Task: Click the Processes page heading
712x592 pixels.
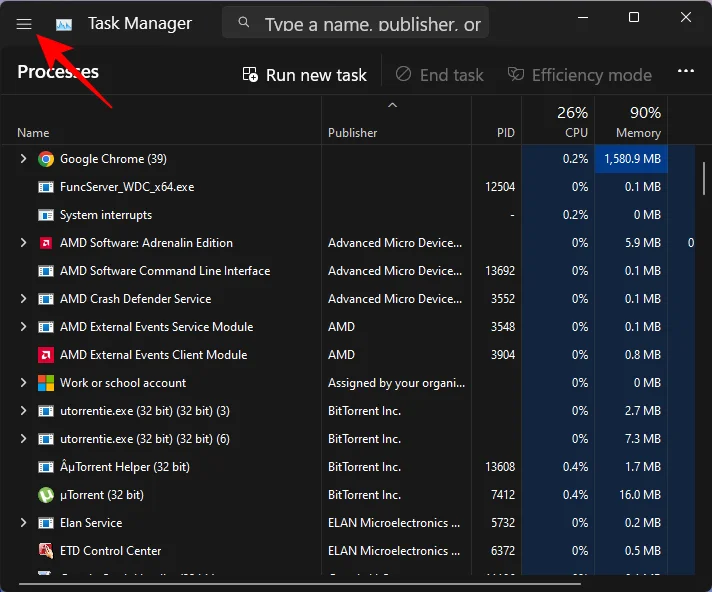Action: [58, 72]
